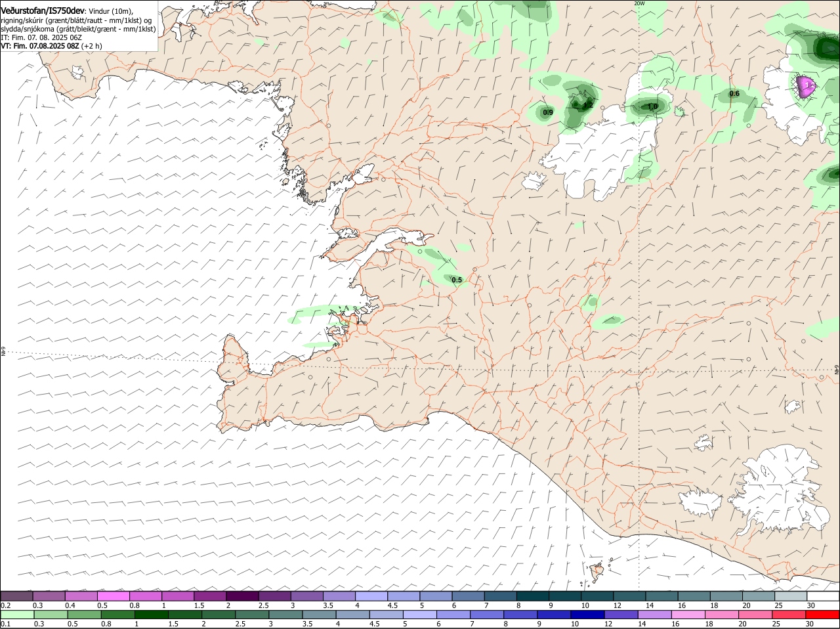Click the 0.6 precipitation value on the map
840x629 pixels.
coord(734,94)
